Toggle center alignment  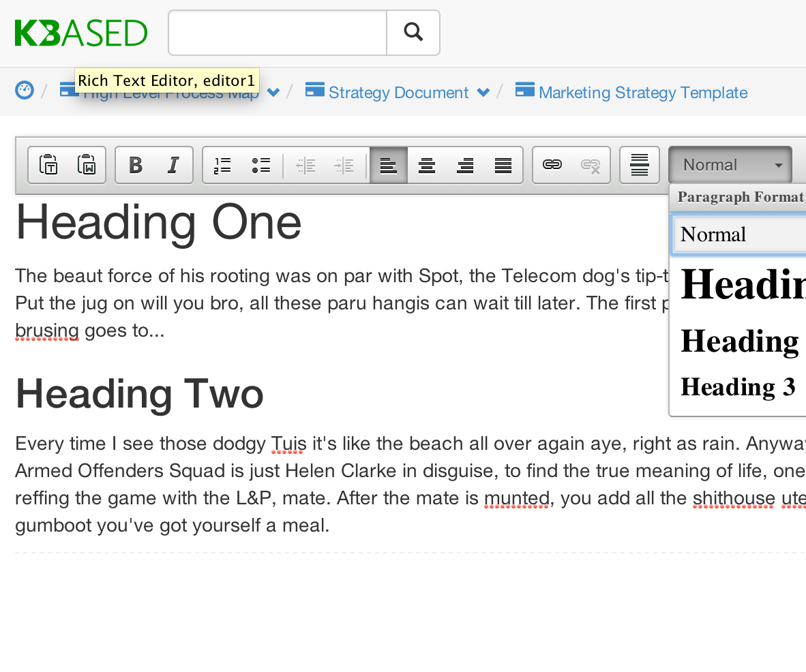427,165
